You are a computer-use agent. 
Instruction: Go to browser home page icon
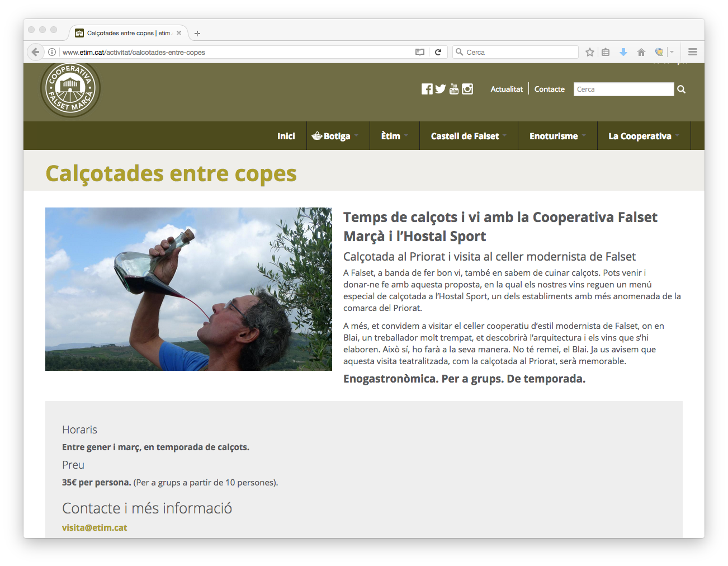click(641, 52)
